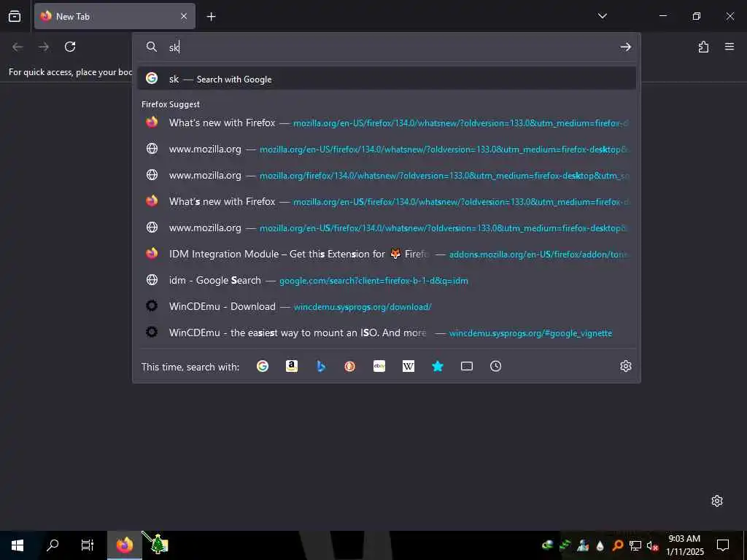Search this time with eBay
This screenshot has width=747, height=560.
pos(379,366)
